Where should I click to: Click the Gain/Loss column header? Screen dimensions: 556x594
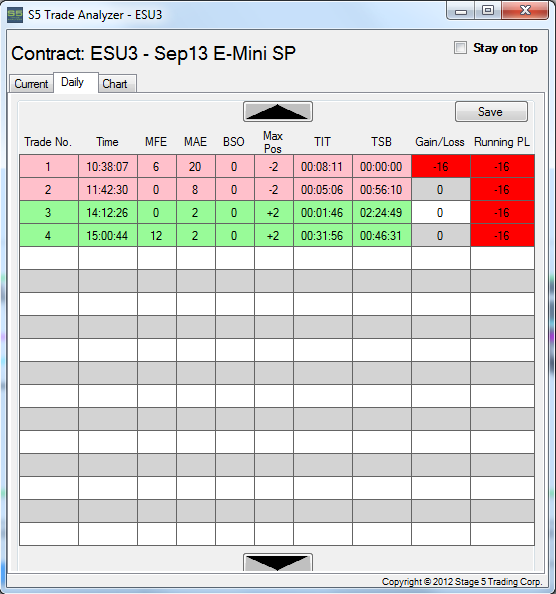pos(440,142)
